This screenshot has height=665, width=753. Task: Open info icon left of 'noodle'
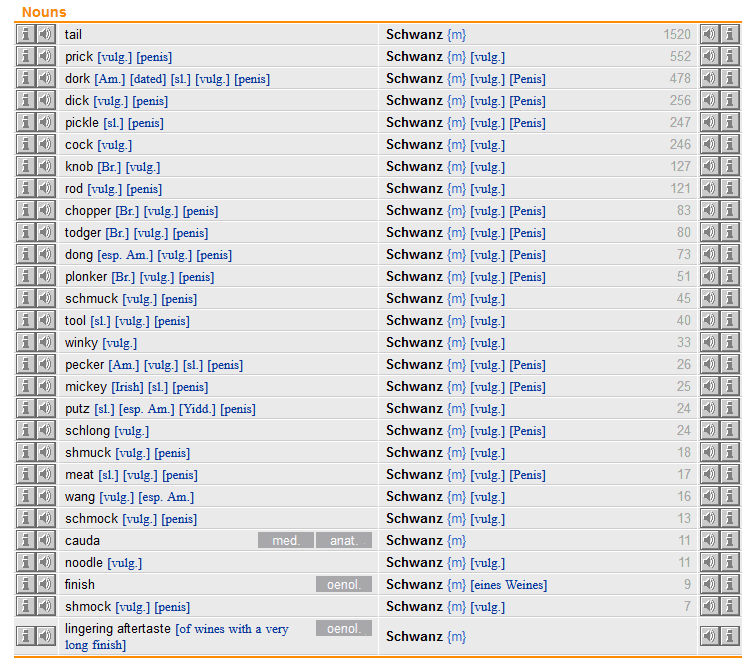(26, 563)
